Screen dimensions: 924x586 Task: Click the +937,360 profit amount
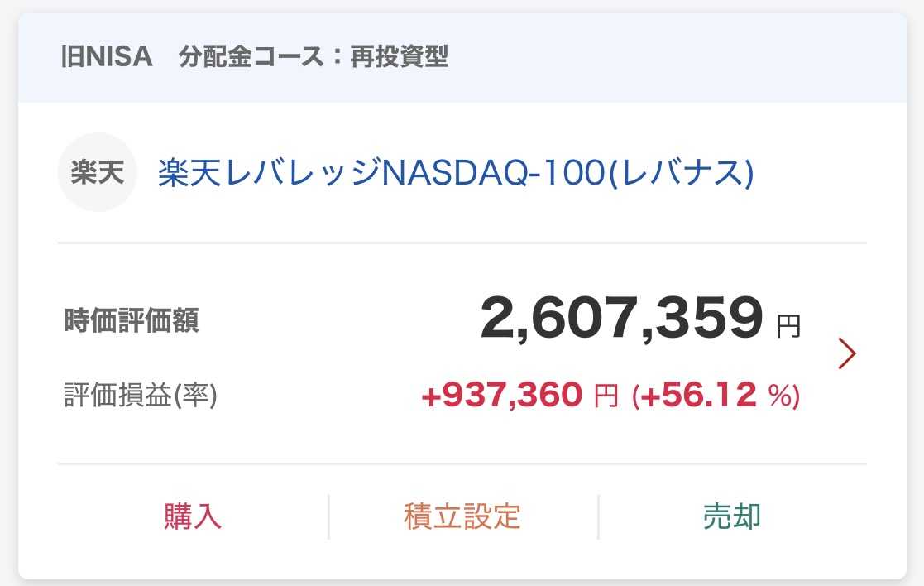pyautogui.click(x=502, y=396)
